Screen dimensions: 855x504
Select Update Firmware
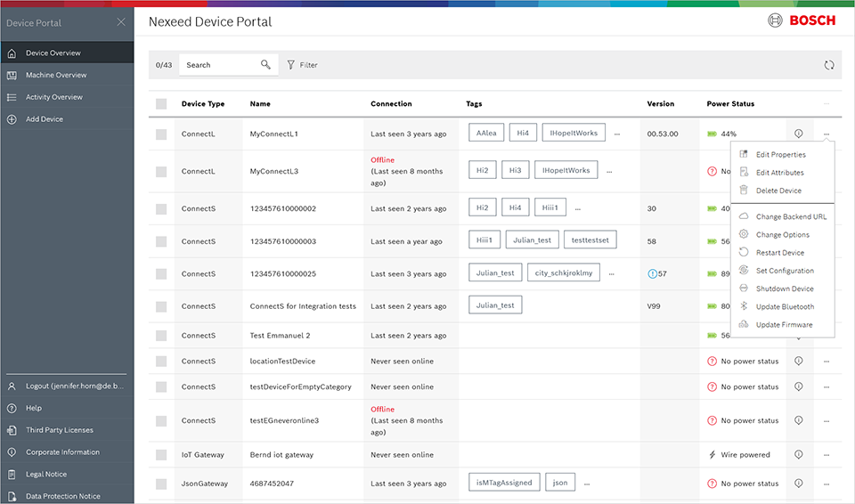[x=783, y=324]
